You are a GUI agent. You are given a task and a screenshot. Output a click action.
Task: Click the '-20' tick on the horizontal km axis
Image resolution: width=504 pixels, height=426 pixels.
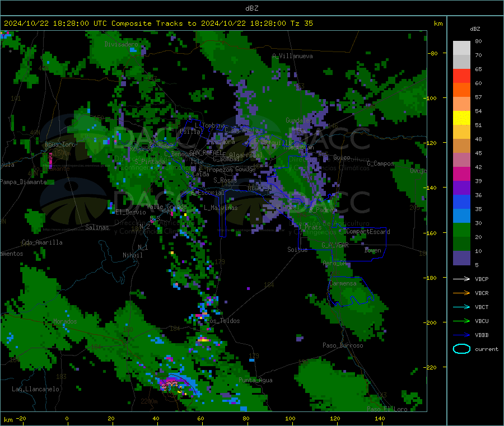[x=21, y=418]
